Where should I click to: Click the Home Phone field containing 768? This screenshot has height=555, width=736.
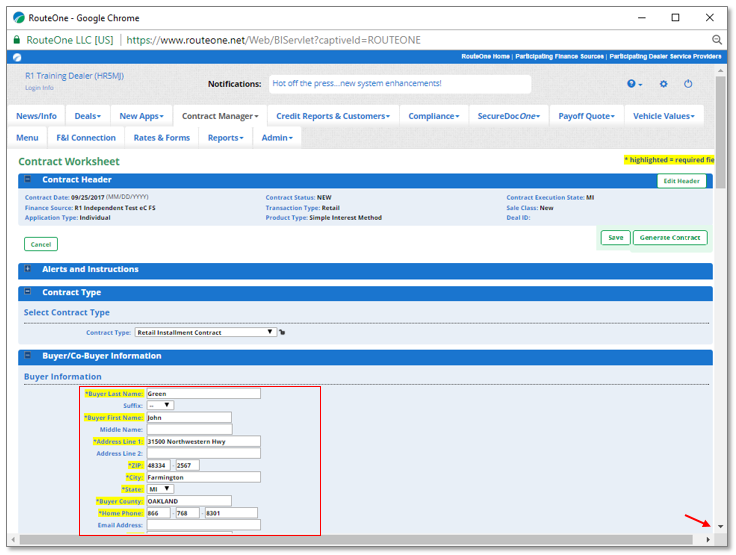187,513
